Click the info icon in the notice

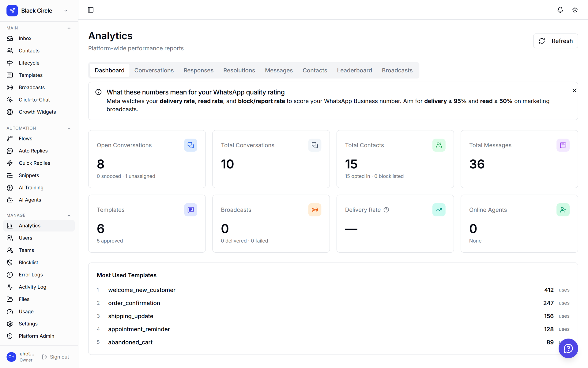point(98,92)
